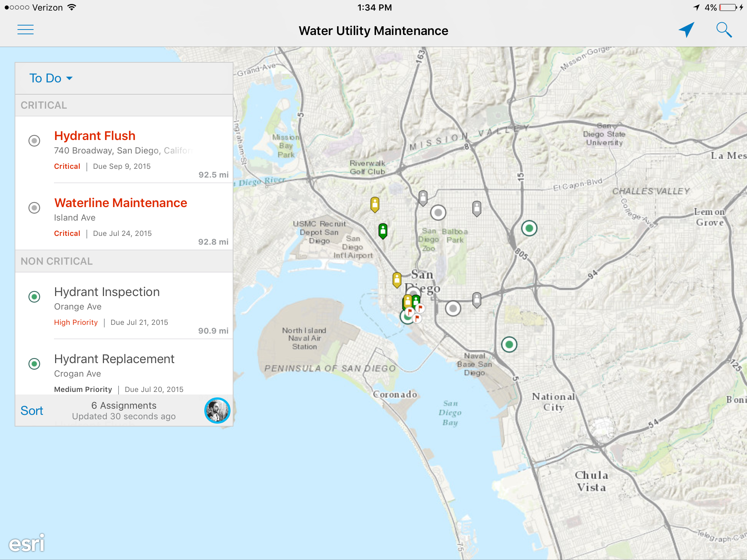This screenshot has width=747, height=560.
Task: Open the hamburger menu
Action: tap(26, 30)
